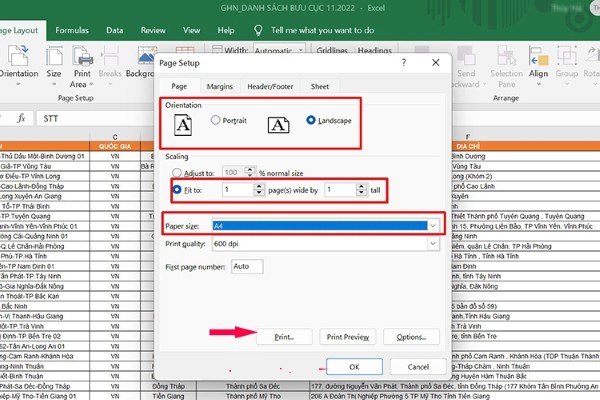Switch to the Margins tab
This screenshot has height=400, width=600.
[x=220, y=87]
